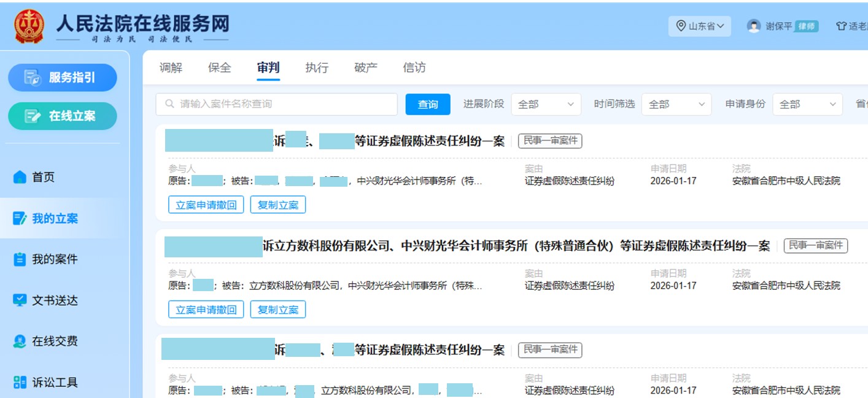Click edit-document icon beside 我的立案
The width and height of the screenshot is (868, 398).
point(20,218)
